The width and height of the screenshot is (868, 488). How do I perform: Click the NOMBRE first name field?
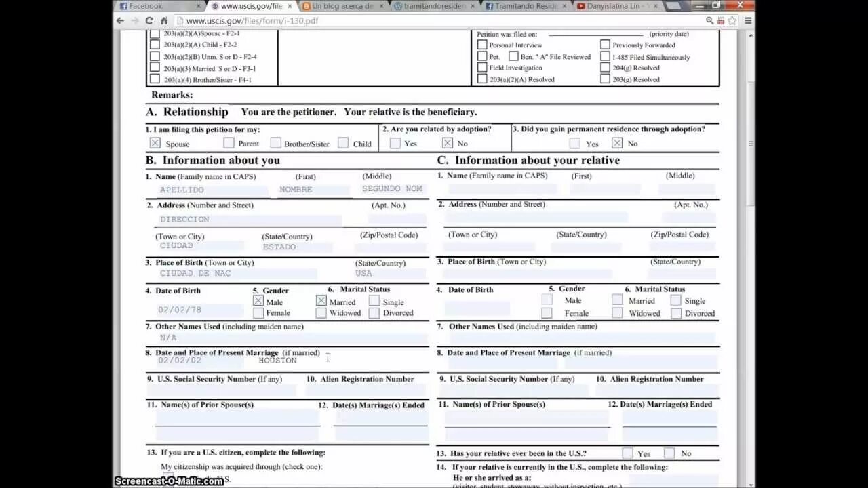point(313,190)
